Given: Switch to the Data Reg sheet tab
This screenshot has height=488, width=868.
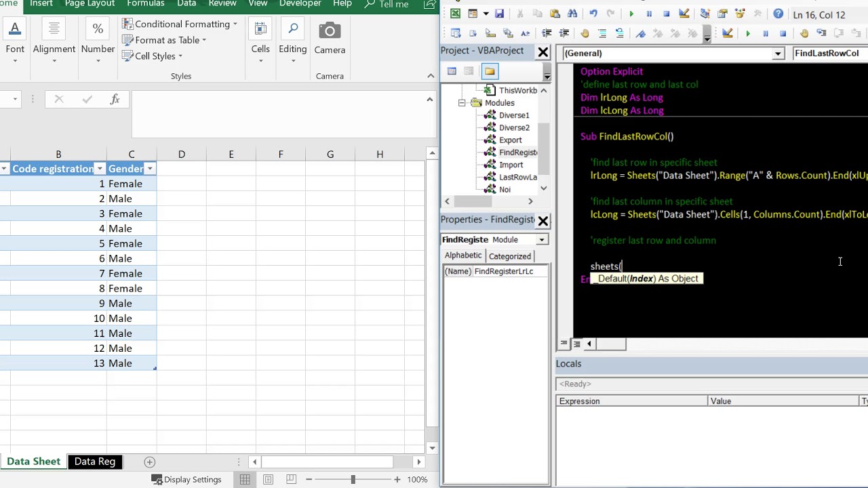Looking at the screenshot, I should pyautogui.click(x=95, y=462).
